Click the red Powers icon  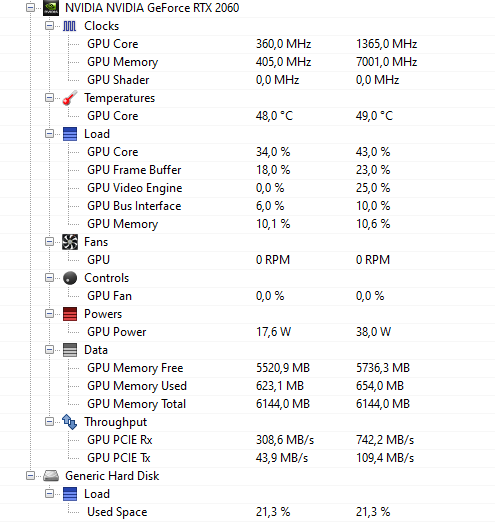pos(70,314)
